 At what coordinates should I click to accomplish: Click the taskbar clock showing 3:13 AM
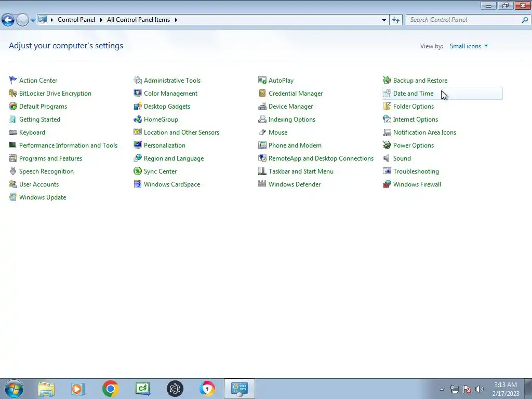(x=506, y=389)
